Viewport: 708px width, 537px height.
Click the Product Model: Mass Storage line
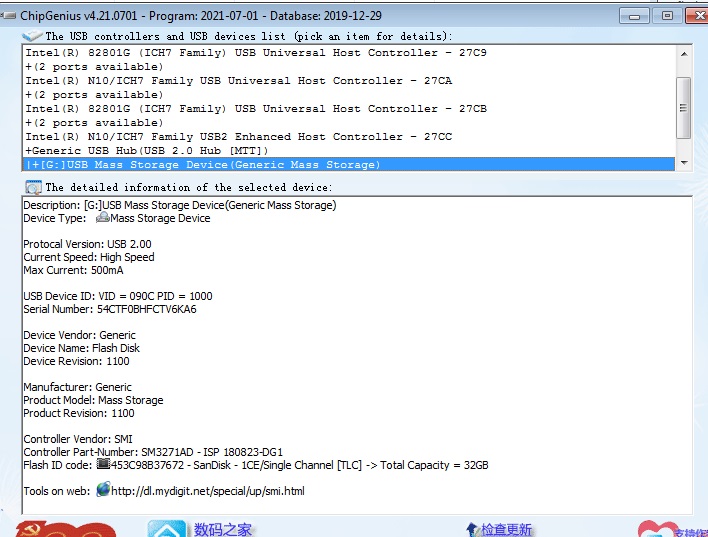(x=93, y=400)
